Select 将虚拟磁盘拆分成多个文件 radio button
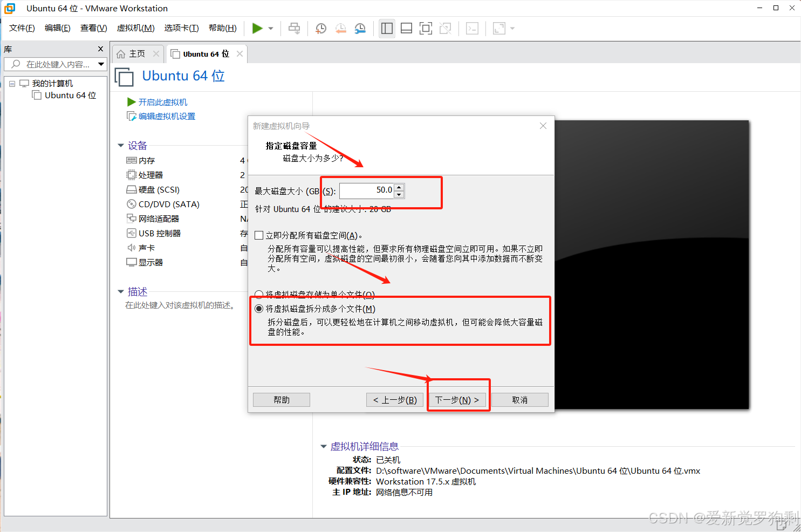 259,309
